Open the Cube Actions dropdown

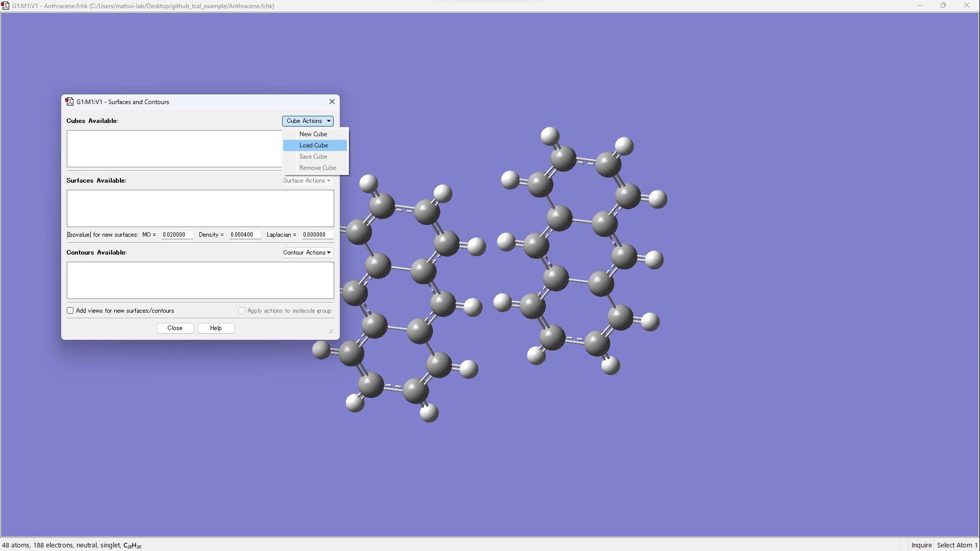[x=308, y=121]
